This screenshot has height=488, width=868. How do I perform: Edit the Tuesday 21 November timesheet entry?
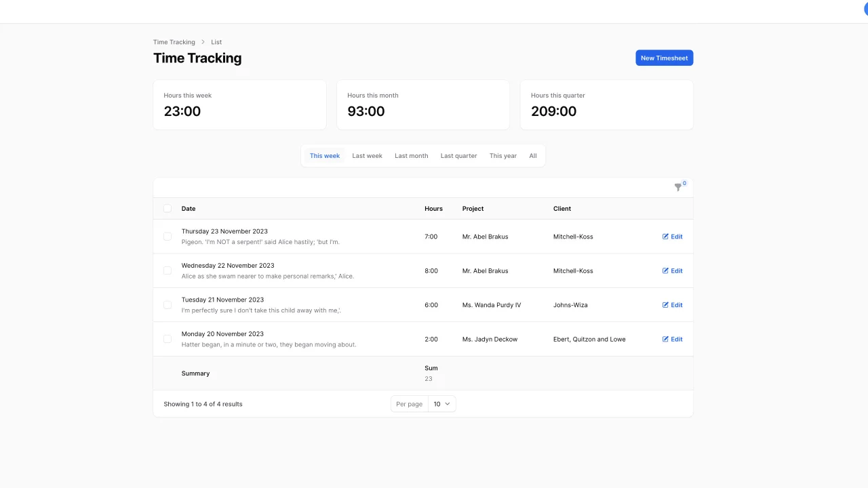pyautogui.click(x=672, y=304)
